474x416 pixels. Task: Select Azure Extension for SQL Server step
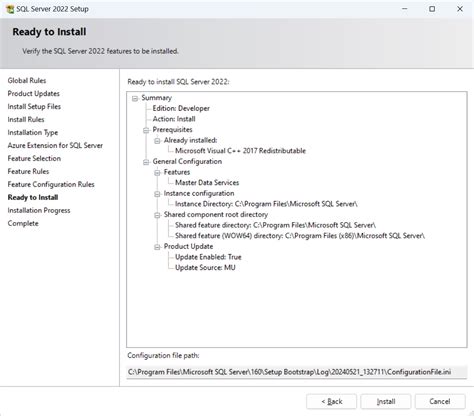[55, 146]
